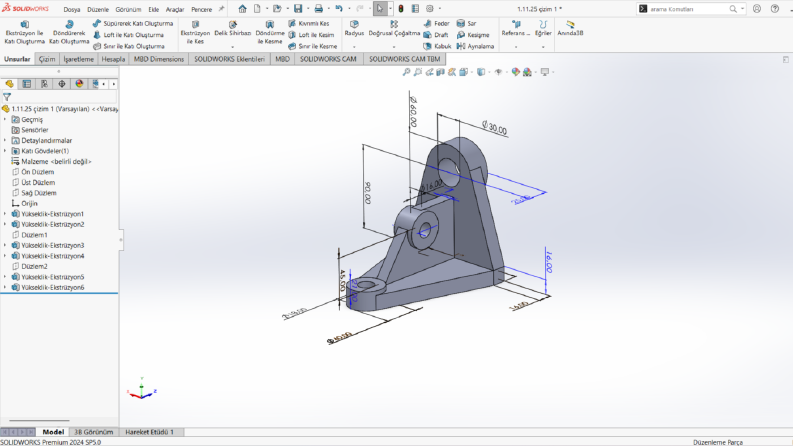Viewport: 793px width, 446px height.
Task: Expand Geçmiş tree node
Action: 5,119
